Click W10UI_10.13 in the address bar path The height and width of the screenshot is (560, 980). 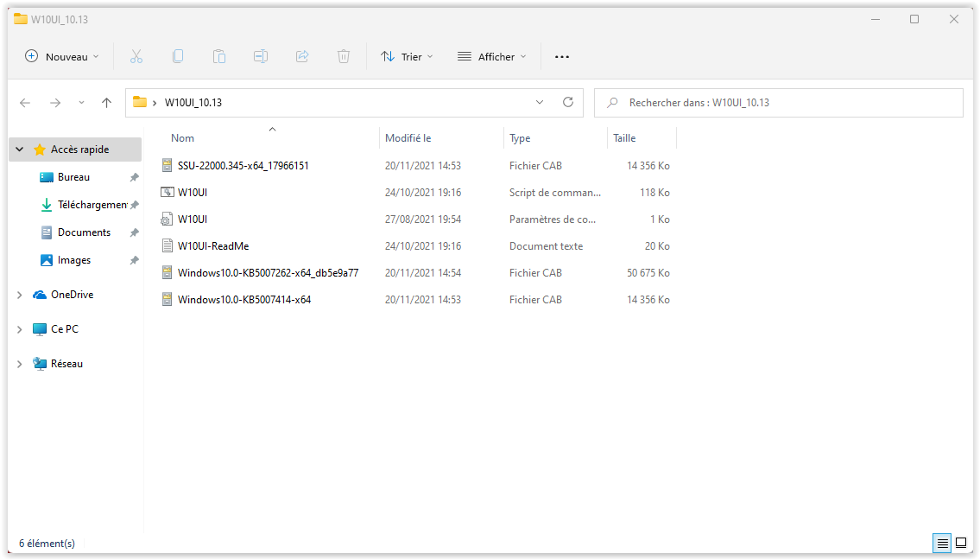pos(193,103)
